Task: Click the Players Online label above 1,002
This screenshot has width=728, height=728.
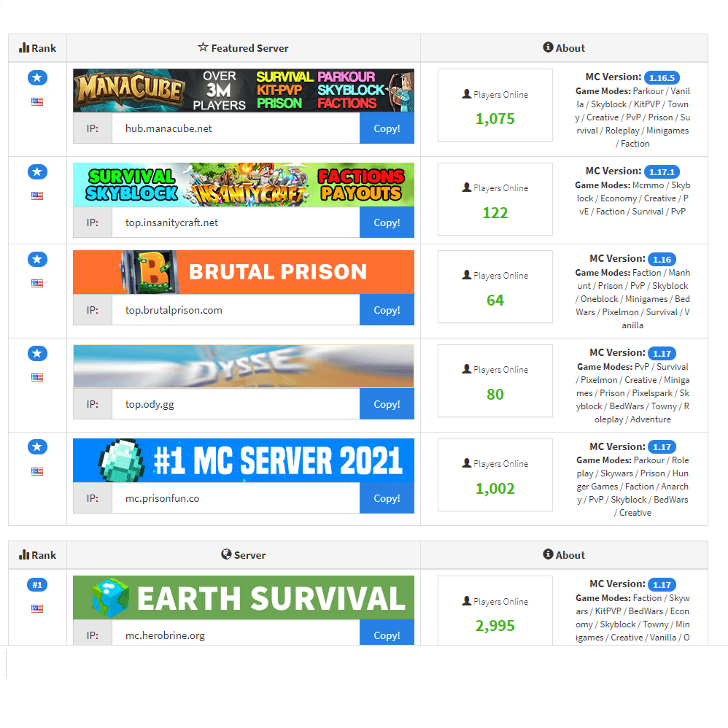Action: (500, 464)
